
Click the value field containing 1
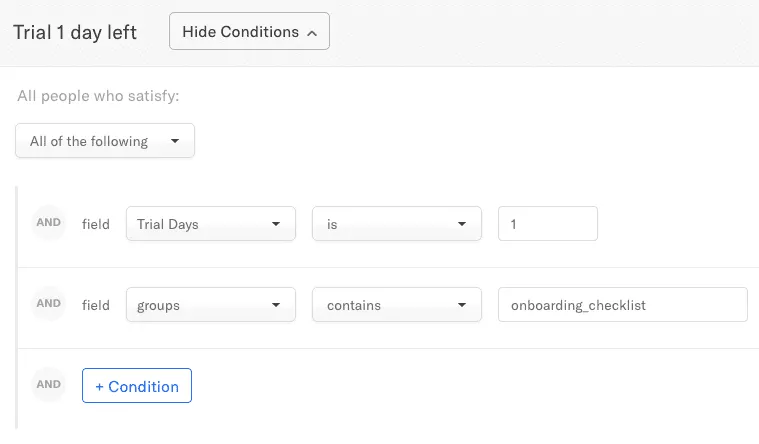click(x=547, y=224)
